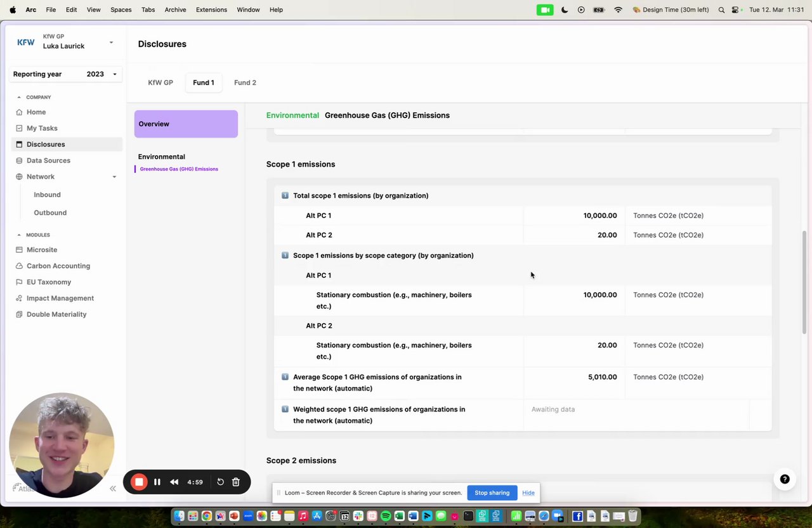
Task: Click the 20.00 value for Alt PC 2 total
Action: pos(607,235)
